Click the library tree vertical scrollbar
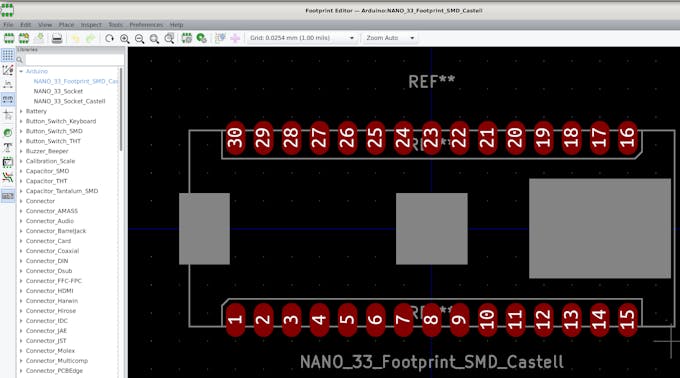Screen dimensions: 680x378 (121, 110)
